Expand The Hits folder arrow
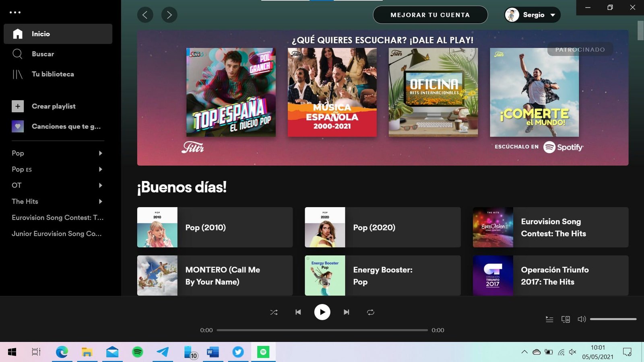 pyautogui.click(x=101, y=202)
